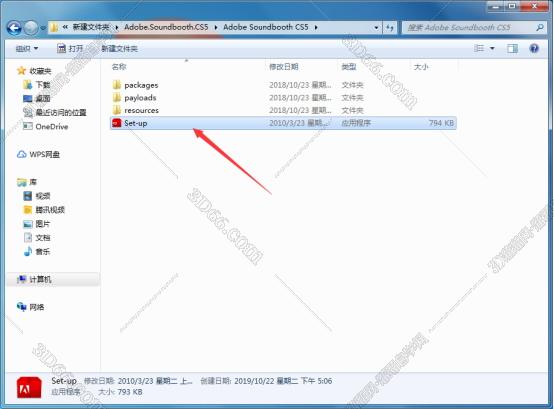Select the Set-up application file
The width and height of the screenshot is (554, 409).
[283, 123]
